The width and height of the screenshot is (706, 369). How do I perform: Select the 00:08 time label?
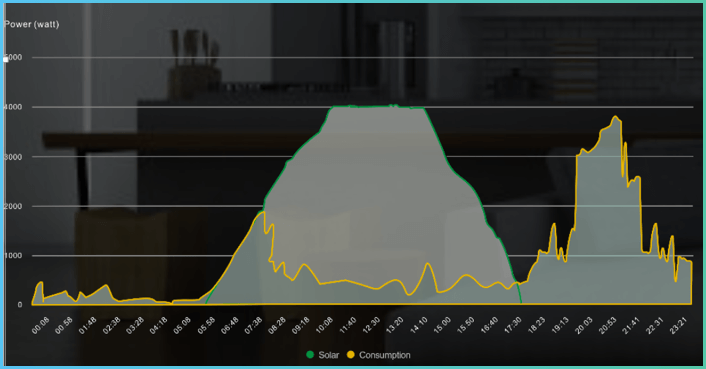tap(41, 325)
